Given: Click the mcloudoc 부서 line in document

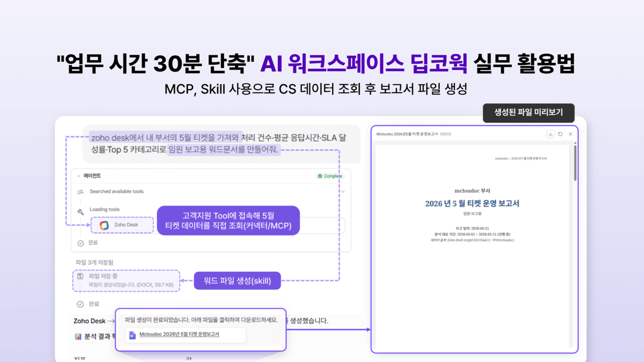Looking at the screenshot, I should (x=472, y=191).
